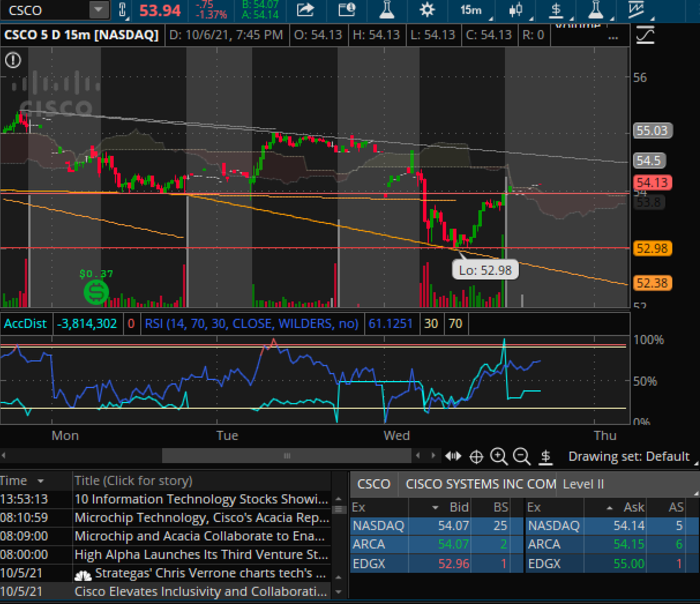Select the EDGX ask row at 55.00
The height and width of the screenshot is (604, 700).
pyautogui.click(x=612, y=564)
